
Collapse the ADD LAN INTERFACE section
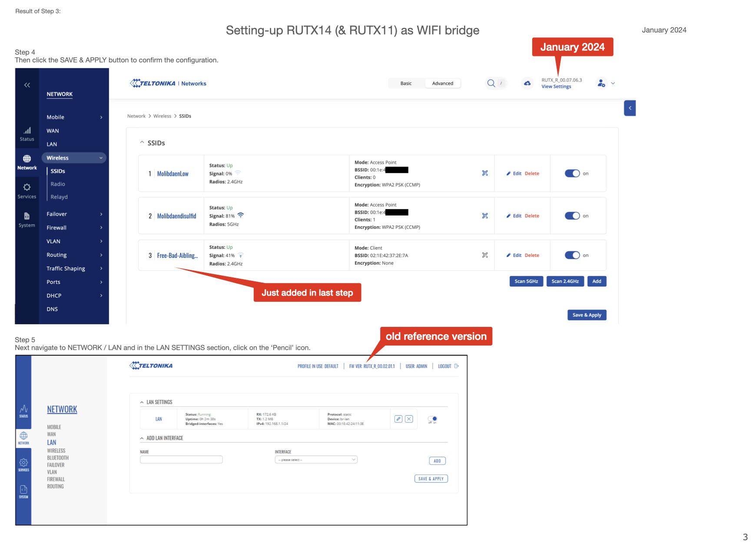(x=142, y=438)
